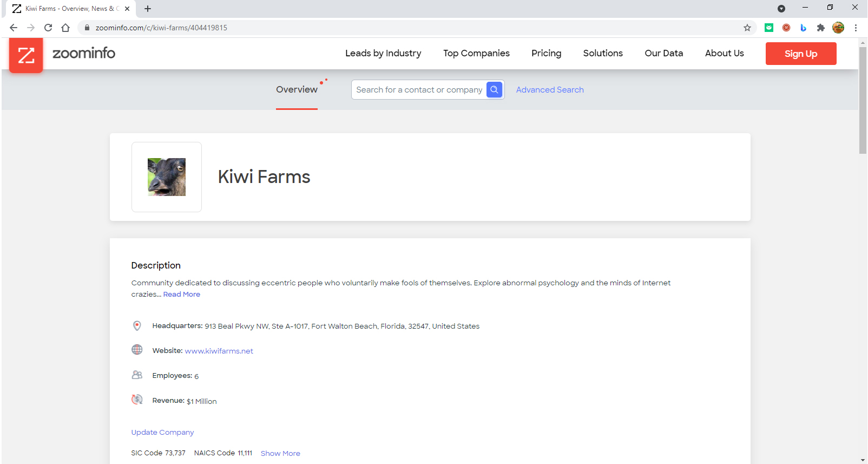Click the employees people icon
This screenshot has height=464, width=868.
click(137, 375)
